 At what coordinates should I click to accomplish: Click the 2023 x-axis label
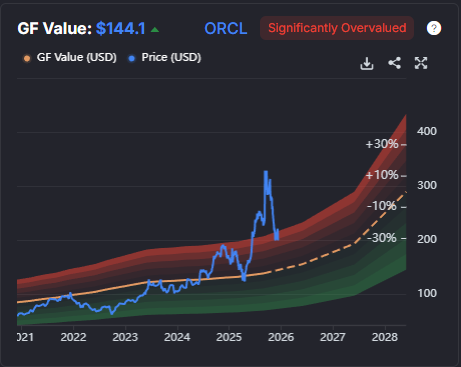tap(125, 337)
